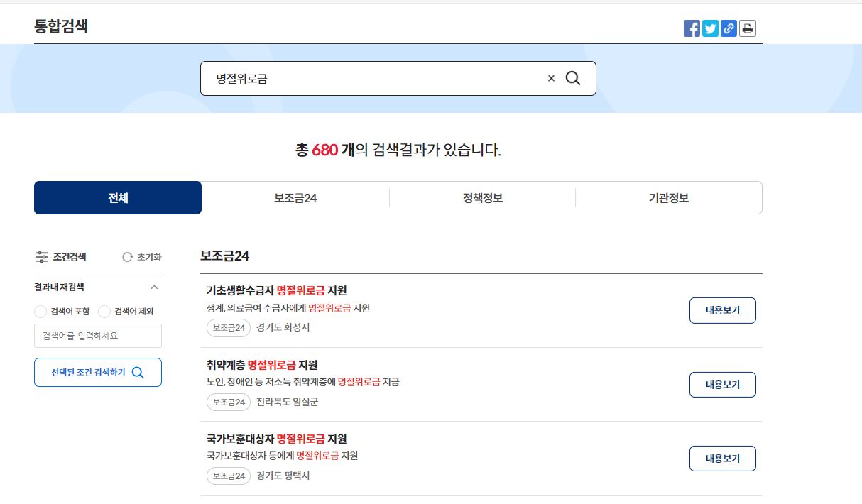The image size is (862, 504).
Task: Click the 검색어를 입력하세요 input field
Action: tap(97, 336)
